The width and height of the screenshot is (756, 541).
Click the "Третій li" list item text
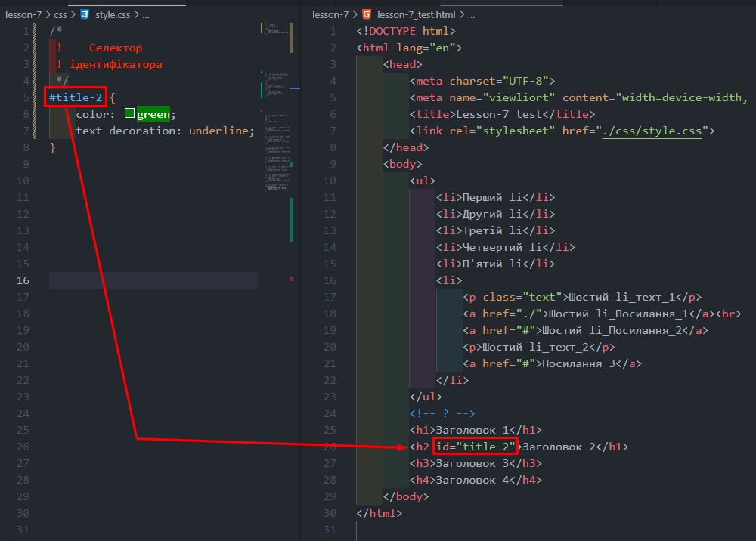[x=492, y=230]
